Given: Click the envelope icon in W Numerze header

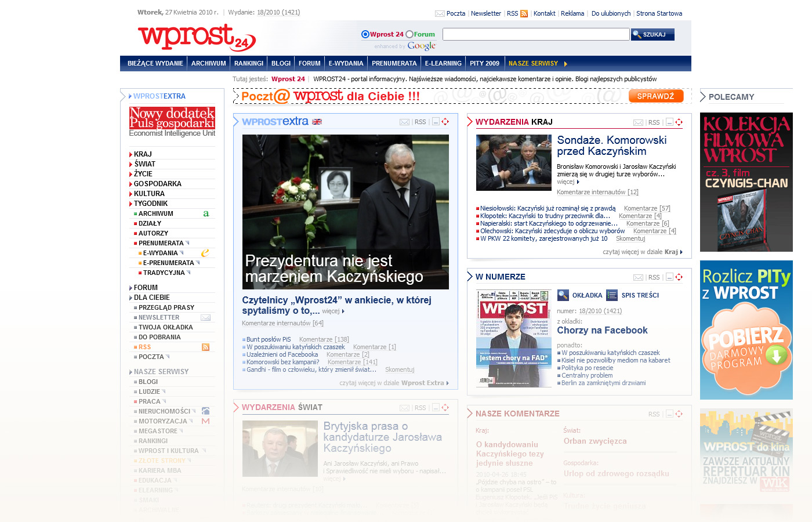Looking at the screenshot, I should pyautogui.click(x=638, y=277).
